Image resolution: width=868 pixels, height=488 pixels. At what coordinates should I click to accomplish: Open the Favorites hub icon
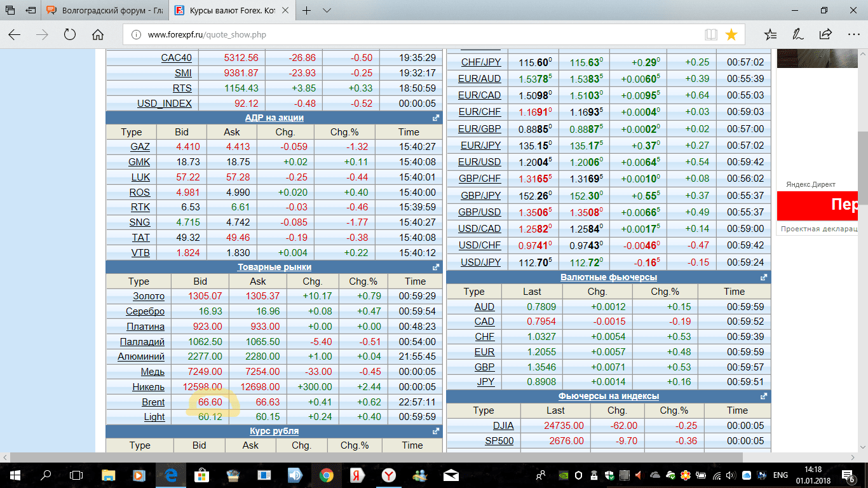click(770, 34)
